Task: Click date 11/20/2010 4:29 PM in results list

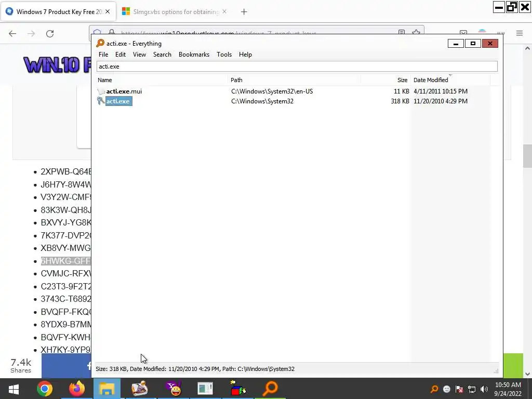Action: pyautogui.click(x=441, y=101)
